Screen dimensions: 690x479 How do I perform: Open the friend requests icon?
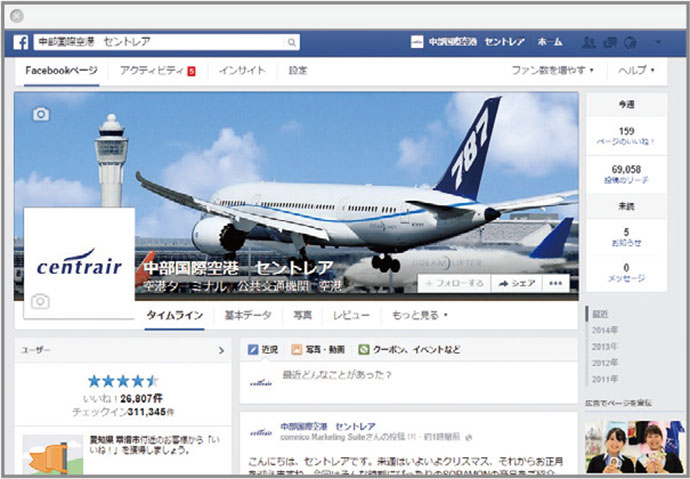click(588, 43)
